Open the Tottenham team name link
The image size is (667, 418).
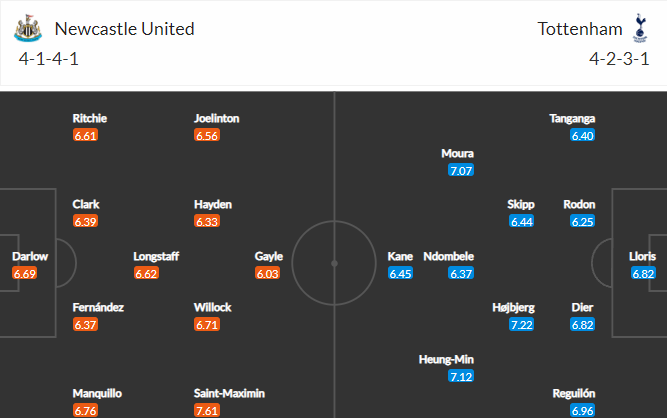pyautogui.click(x=580, y=29)
